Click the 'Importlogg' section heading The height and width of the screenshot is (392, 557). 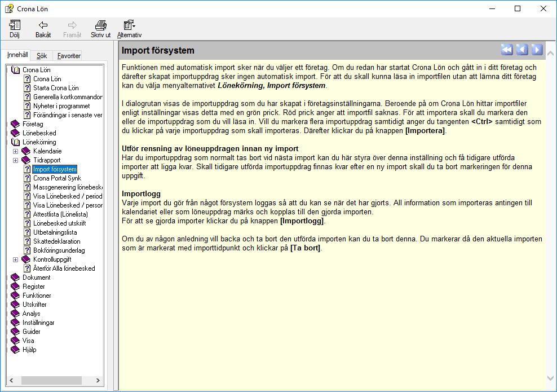click(141, 193)
